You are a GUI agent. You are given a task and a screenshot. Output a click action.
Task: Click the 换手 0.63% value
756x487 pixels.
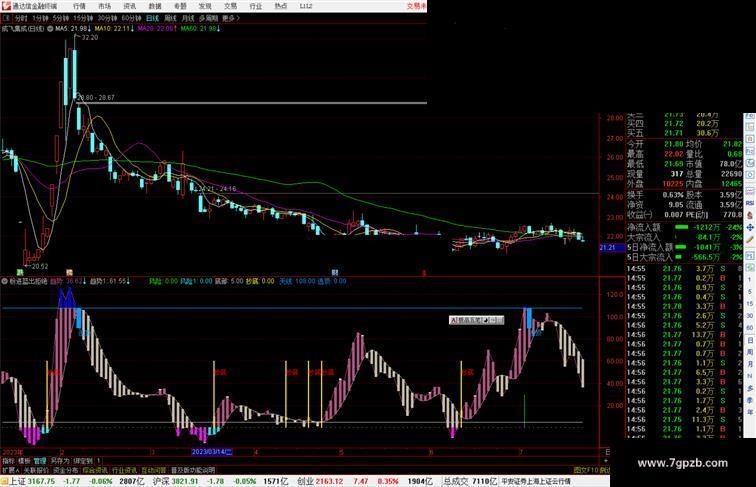click(673, 195)
